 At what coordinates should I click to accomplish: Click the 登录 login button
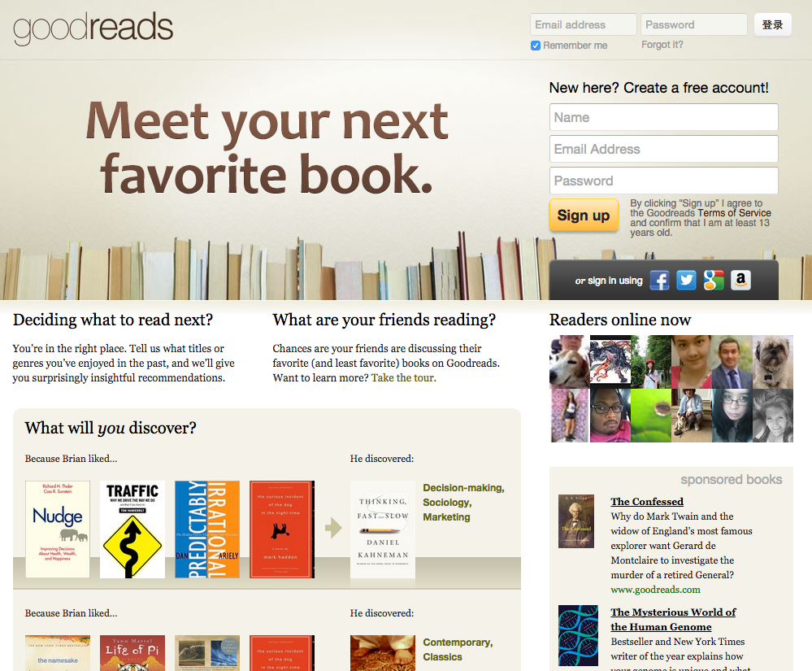pyautogui.click(x=773, y=24)
